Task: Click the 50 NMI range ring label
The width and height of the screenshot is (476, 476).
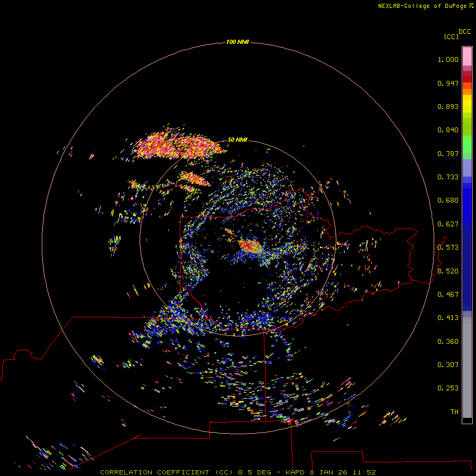Action: (237, 140)
